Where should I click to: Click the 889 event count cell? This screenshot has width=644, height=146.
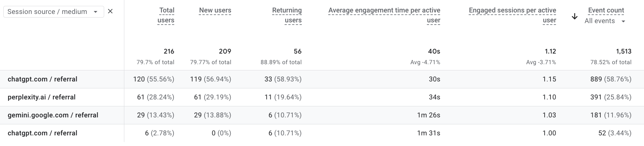click(x=611, y=79)
